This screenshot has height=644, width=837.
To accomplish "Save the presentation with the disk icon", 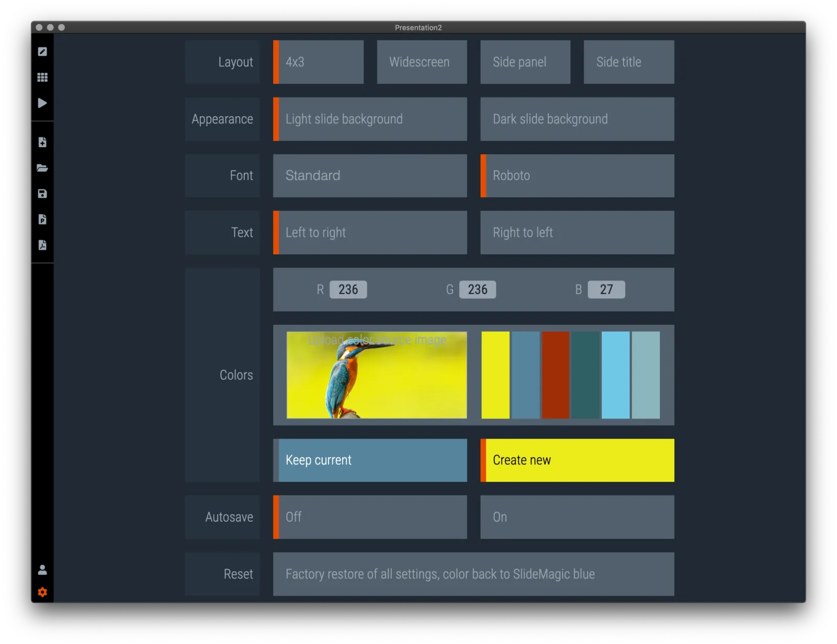I will click(x=42, y=194).
